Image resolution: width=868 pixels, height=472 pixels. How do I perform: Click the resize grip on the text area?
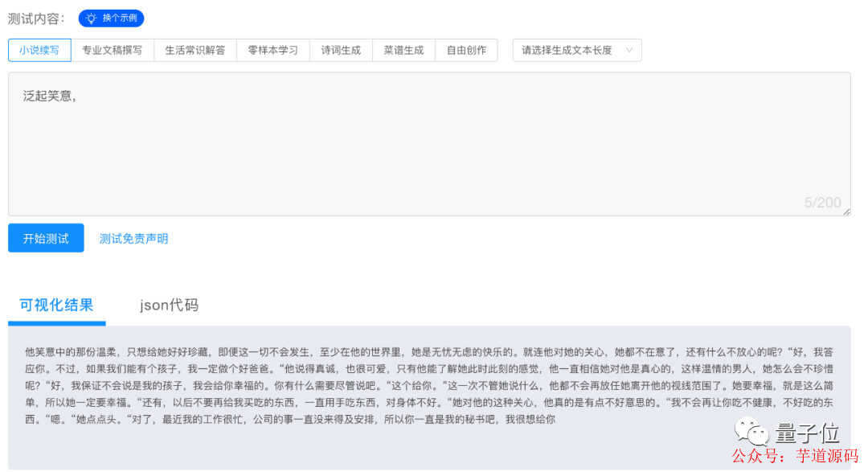[845, 210]
